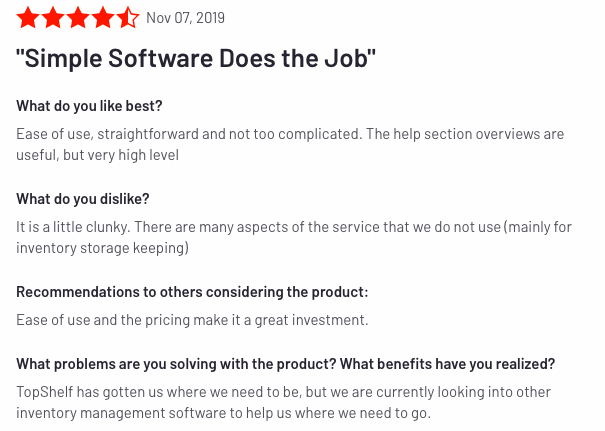Click the fourth red rating star
Screen dimensions: 605x431
(103, 18)
